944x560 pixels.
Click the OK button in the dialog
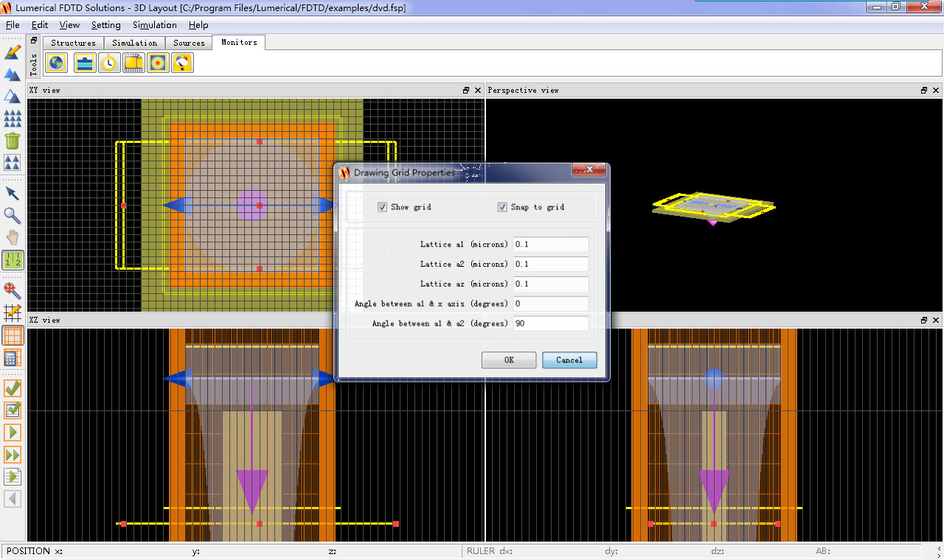[x=509, y=360]
